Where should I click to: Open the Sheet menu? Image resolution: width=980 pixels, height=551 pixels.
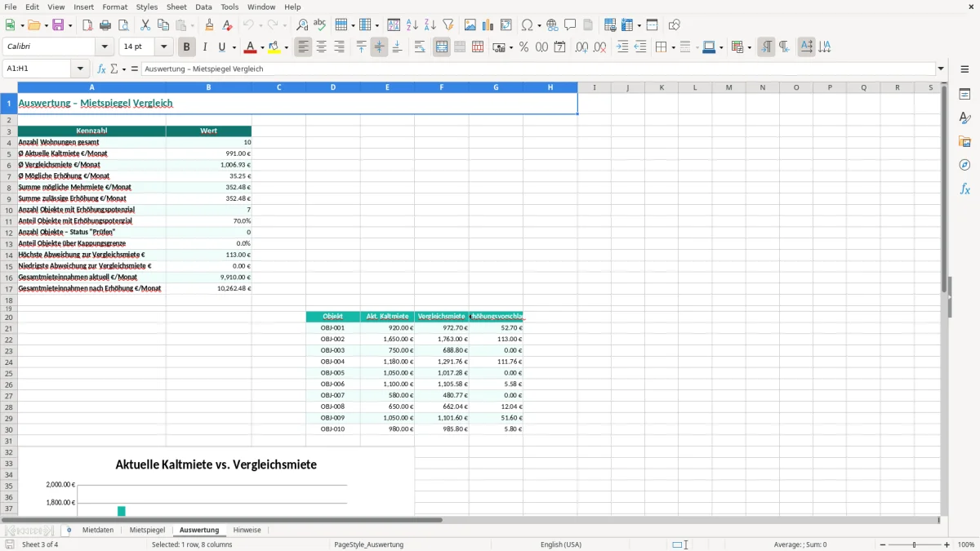(x=176, y=7)
